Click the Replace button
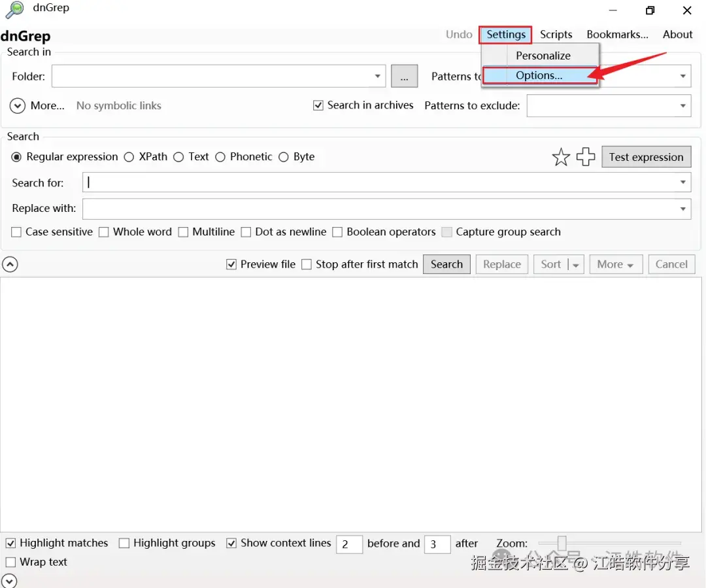Viewport: 706px width, 588px height. tap(501, 264)
